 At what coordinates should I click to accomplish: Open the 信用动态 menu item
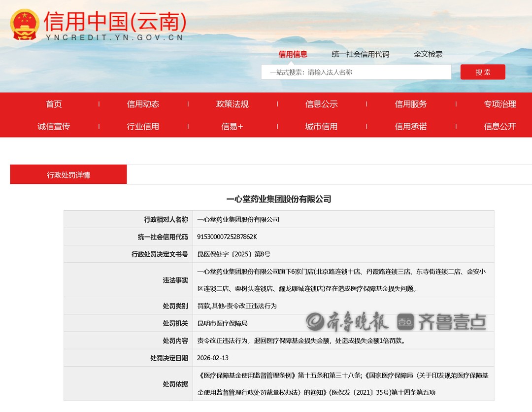(x=143, y=104)
